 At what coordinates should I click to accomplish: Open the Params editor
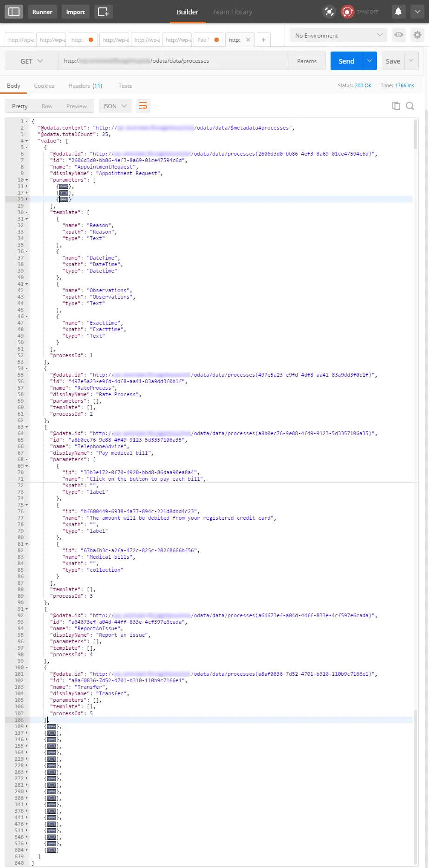pos(307,61)
